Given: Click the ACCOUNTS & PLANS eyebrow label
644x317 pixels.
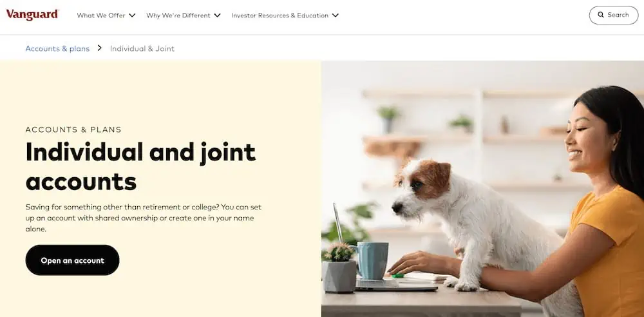Looking at the screenshot, I should pos(73,130).
